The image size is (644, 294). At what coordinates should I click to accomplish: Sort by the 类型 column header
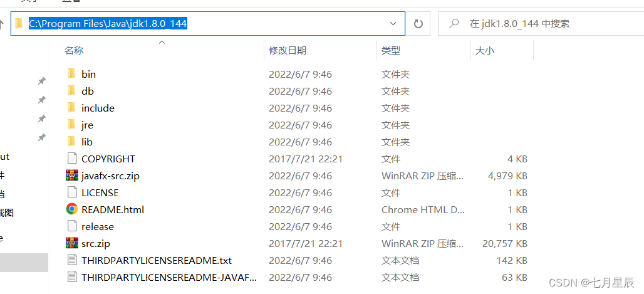(390, 51)
